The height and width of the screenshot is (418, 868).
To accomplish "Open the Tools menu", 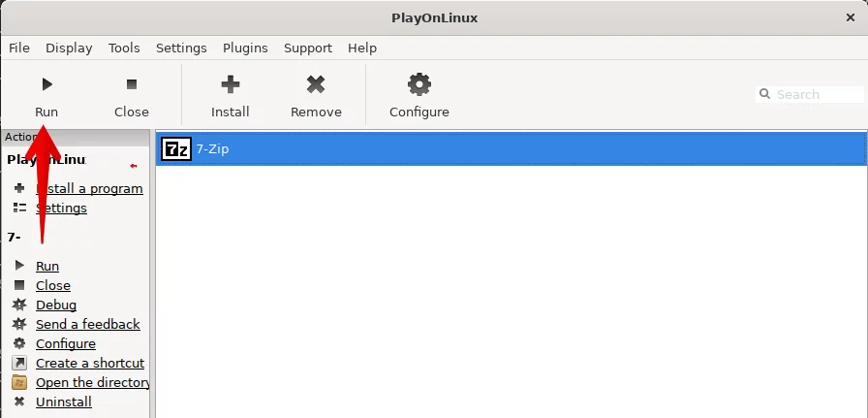I will tap(124, 48).
